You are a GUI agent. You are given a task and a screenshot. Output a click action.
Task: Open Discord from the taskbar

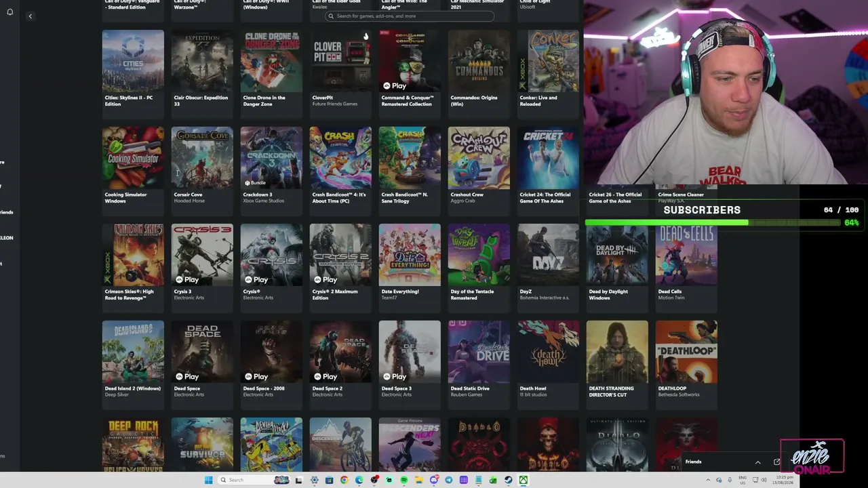pos(433,480)
